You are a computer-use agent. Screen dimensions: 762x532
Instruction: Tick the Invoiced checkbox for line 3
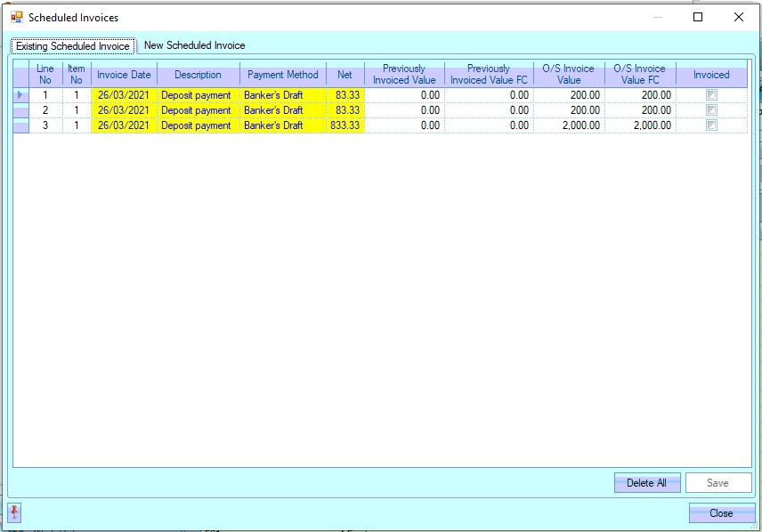pyautogui.click(x=711, y=125)
